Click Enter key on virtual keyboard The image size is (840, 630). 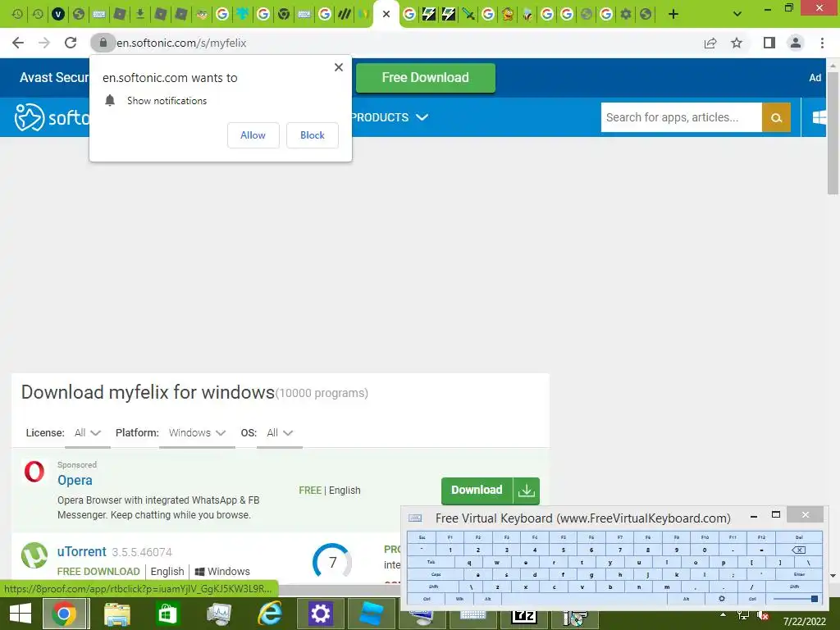tap(799, 574)
